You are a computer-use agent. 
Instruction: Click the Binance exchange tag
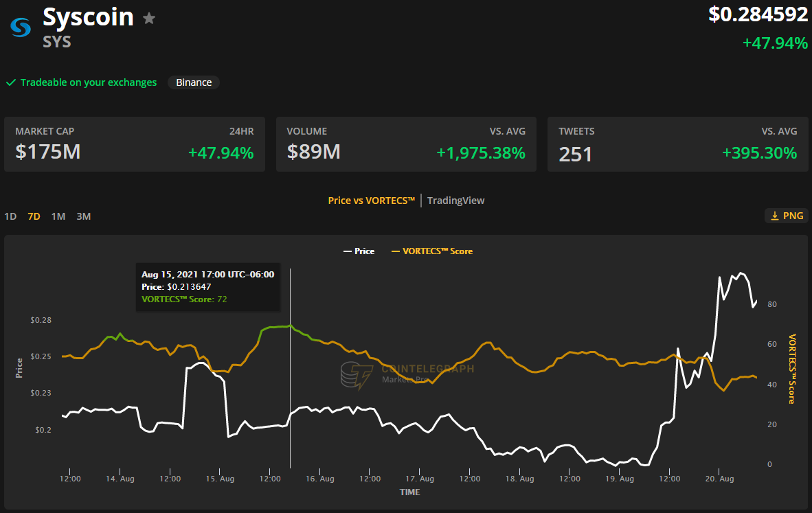coord(194,82)
